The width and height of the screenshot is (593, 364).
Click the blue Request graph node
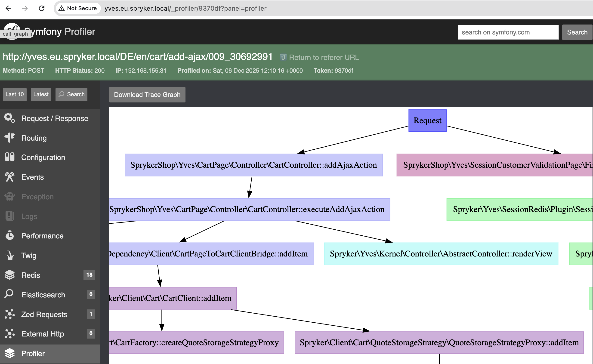[x=427, y=121]
